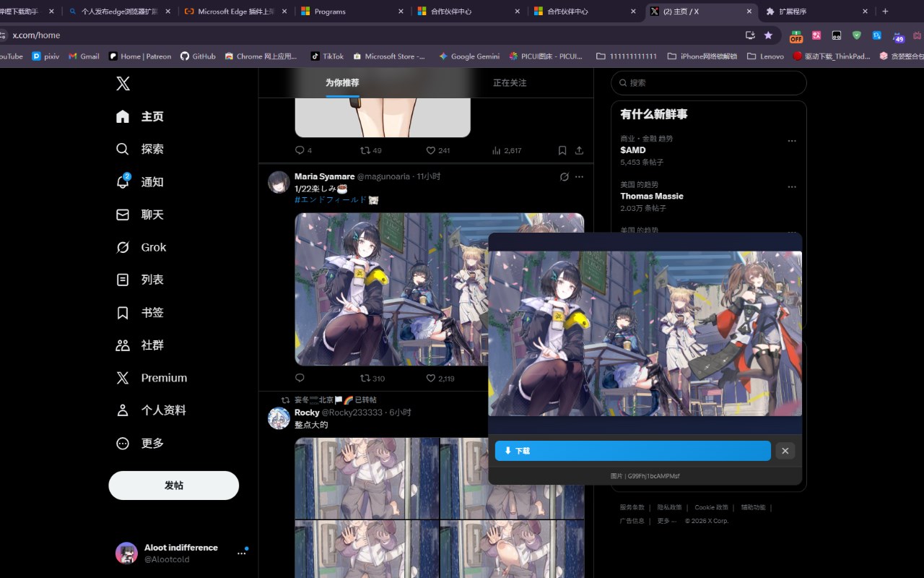Open the GitHub bookmark
Image resolution: width=924 pixels, height=578 pixels.
(x=198, y=56)
